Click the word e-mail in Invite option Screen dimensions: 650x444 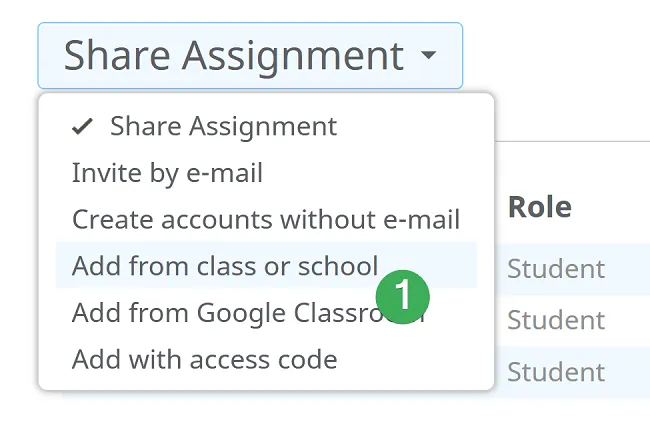click(x=226, y=173)
